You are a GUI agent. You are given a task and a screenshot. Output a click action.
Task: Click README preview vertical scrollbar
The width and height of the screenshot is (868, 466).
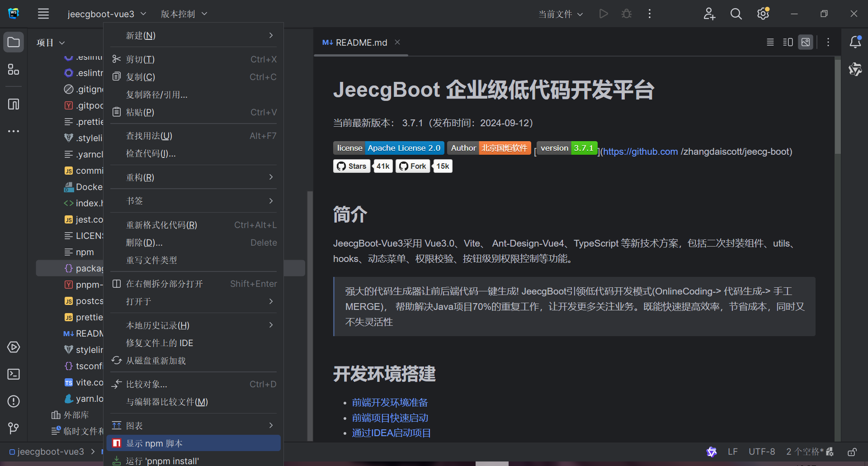(838, 107)
